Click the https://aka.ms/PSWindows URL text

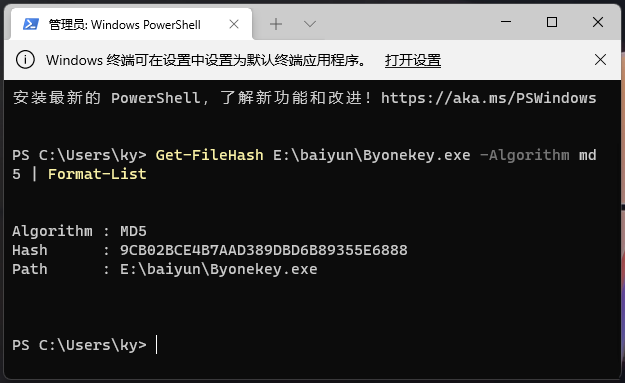tap(488, 98)
